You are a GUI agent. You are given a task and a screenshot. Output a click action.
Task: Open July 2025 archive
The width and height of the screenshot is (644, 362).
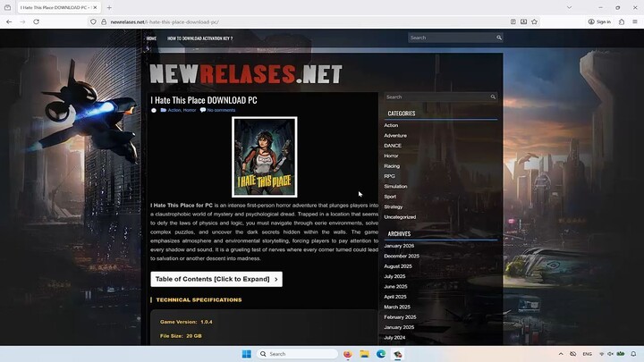(394, 276)
